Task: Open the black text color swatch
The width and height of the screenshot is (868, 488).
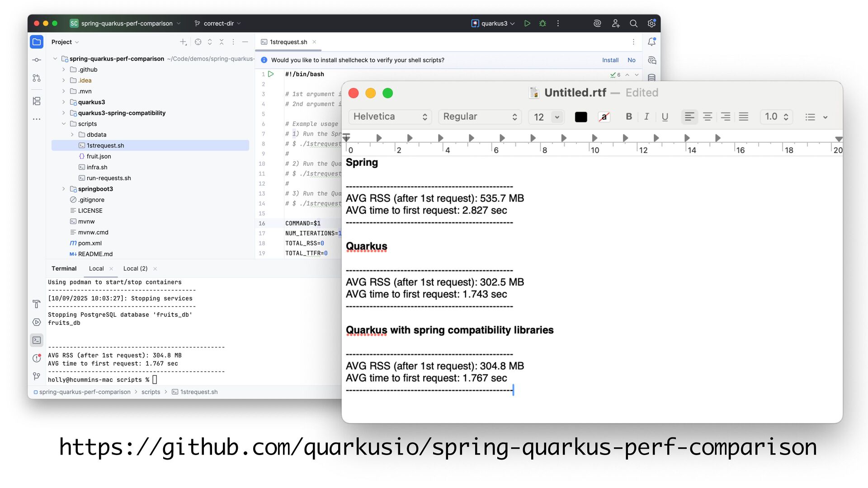Action: (x=580, y=117)
